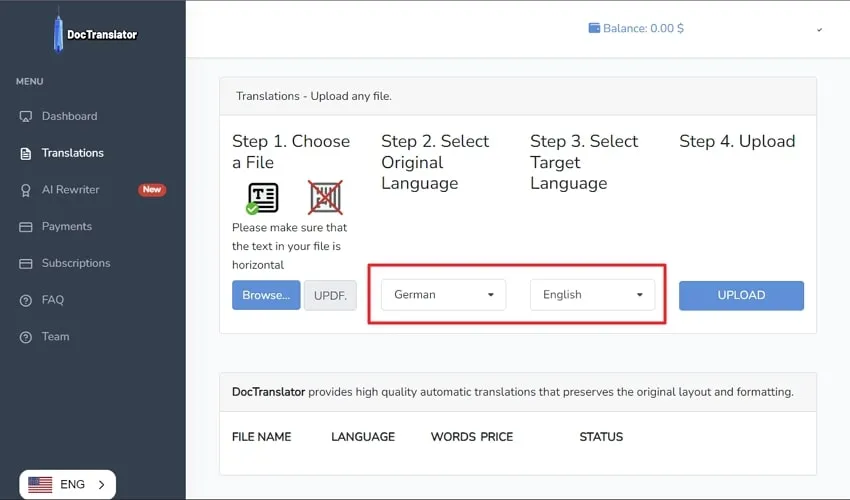The width and height of the screenshot is (850, 500).
Task: Expand the ENG language switcher
Action: (67, 484)
